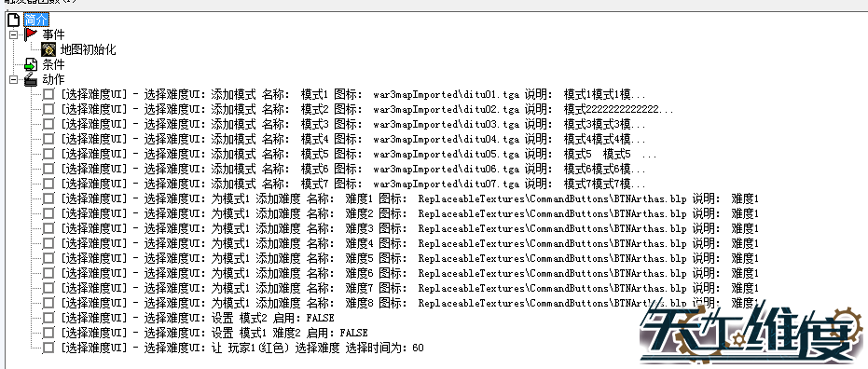Click the action icon on the 设置 模式2 启用 FALSE row
The image size is (868, 369).
coord(48,319)
